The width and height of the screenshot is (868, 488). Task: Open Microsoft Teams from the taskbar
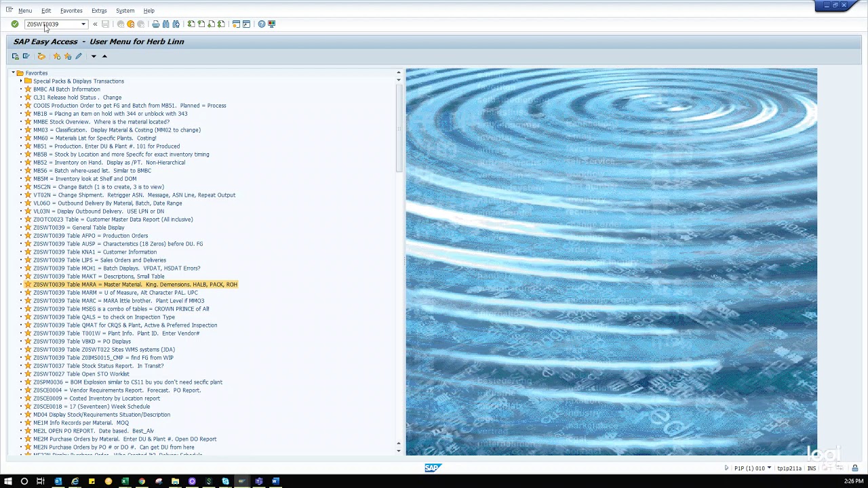pos(258,481)
